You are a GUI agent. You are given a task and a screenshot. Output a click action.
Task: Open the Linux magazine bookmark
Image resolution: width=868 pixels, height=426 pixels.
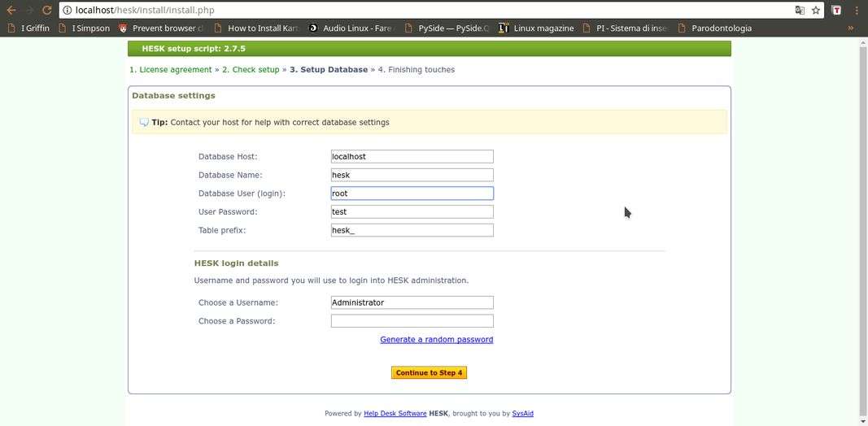[536, 28]
